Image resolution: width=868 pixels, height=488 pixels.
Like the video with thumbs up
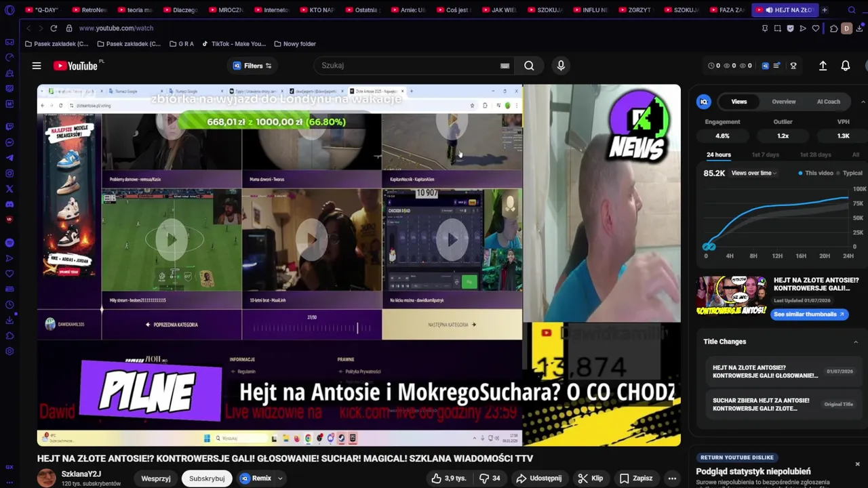(449, 479)
